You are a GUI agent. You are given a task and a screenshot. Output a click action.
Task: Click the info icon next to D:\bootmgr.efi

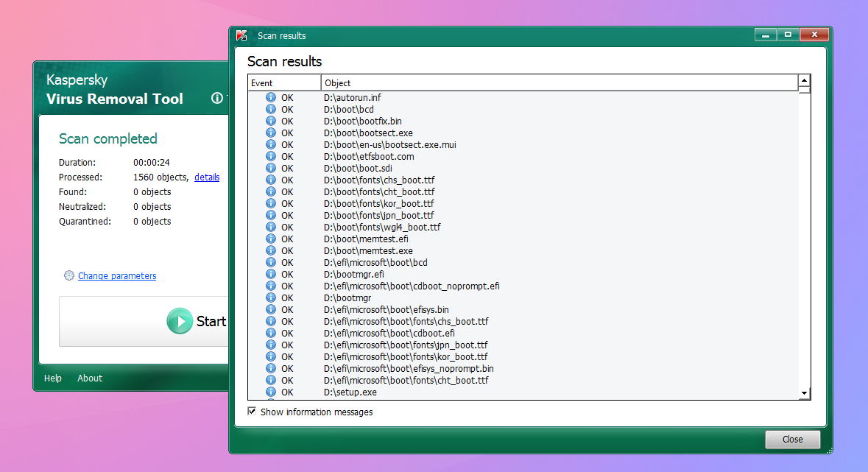coord(271,274)
